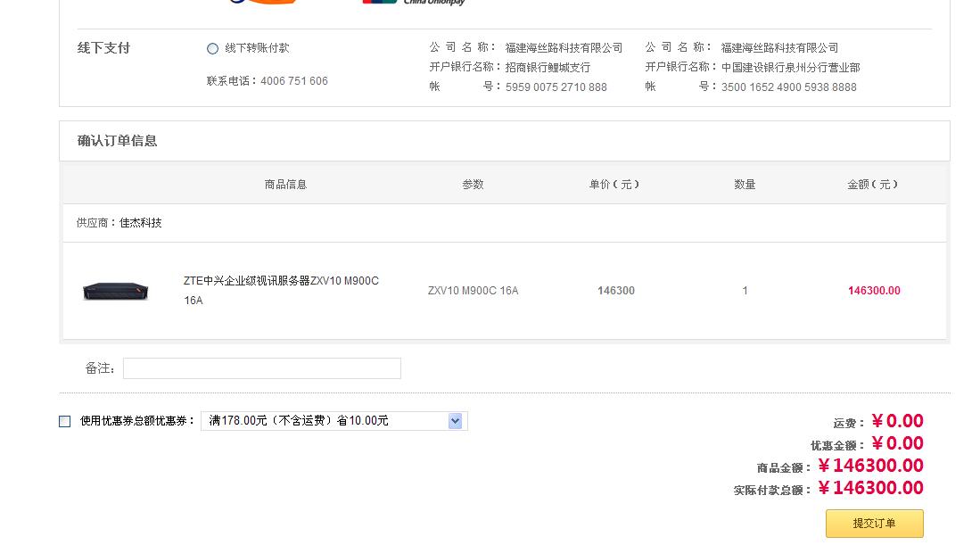Click the 商品信息 column header
The width and height of the screenshot is (980, 545).
pyautogui.click(x=285, y=185)
